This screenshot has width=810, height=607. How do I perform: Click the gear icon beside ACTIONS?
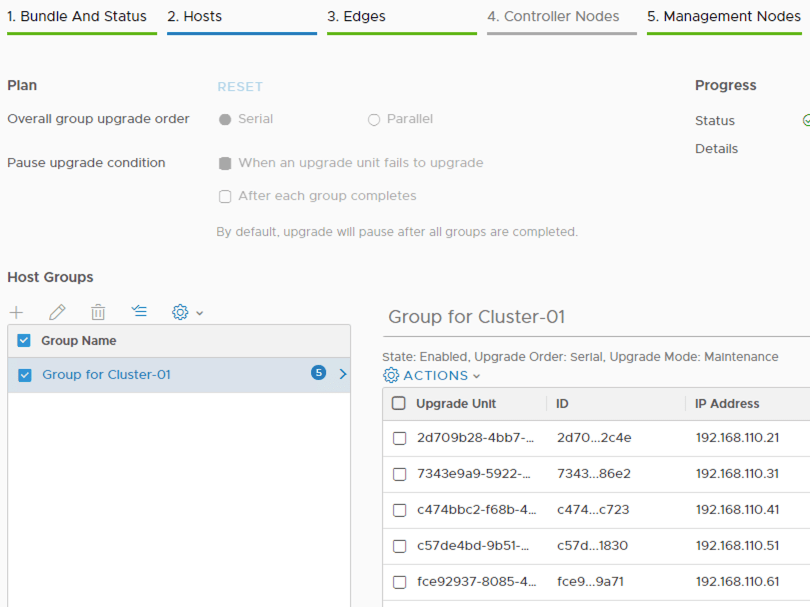click(391, 376)
